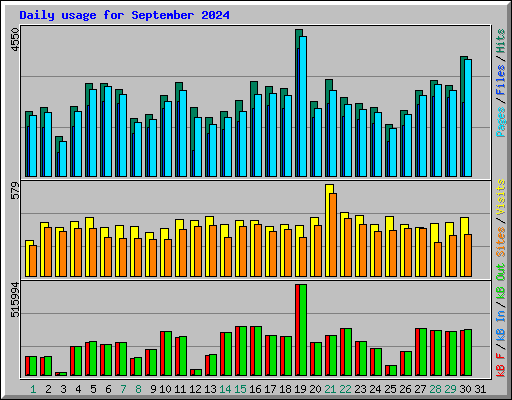Select the green kB bar for day 22

348,352
